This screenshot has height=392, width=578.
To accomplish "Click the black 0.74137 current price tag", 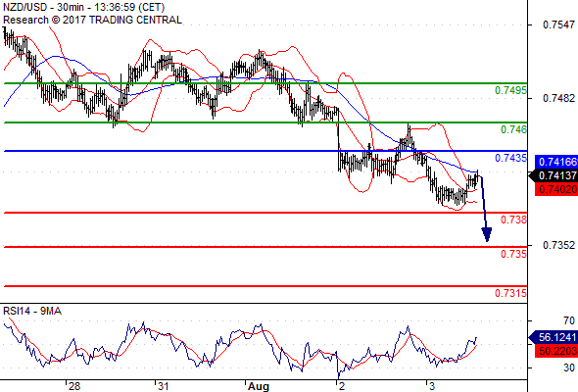I will [x=554, y=175].
